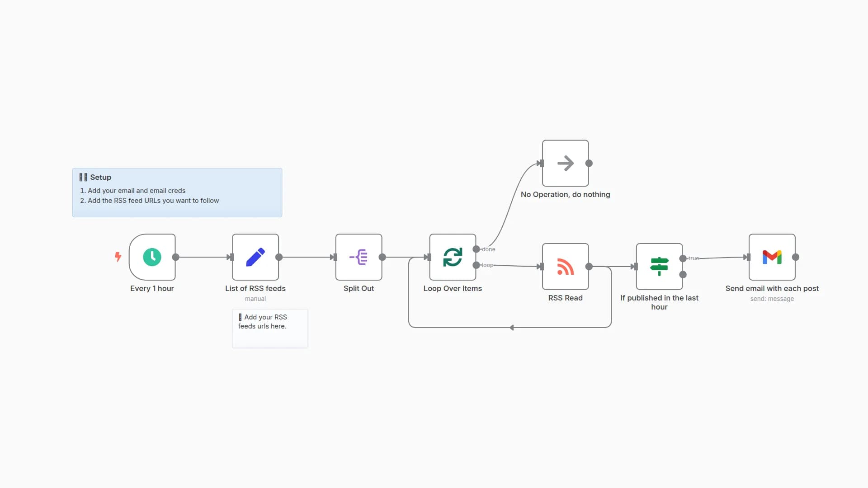Click output connector of Split Out node
The height and width of the screenshot is (488, 868).
pos(382,257)
